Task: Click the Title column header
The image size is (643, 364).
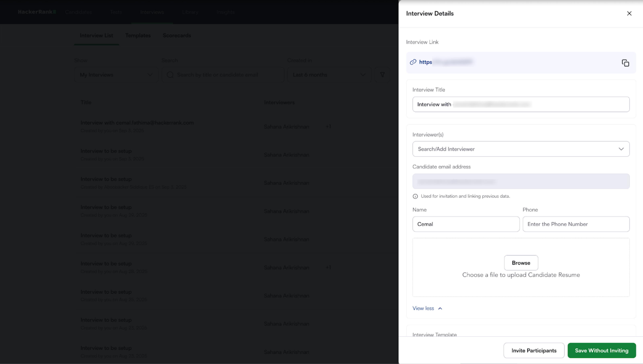Action: tap(86, 102)
